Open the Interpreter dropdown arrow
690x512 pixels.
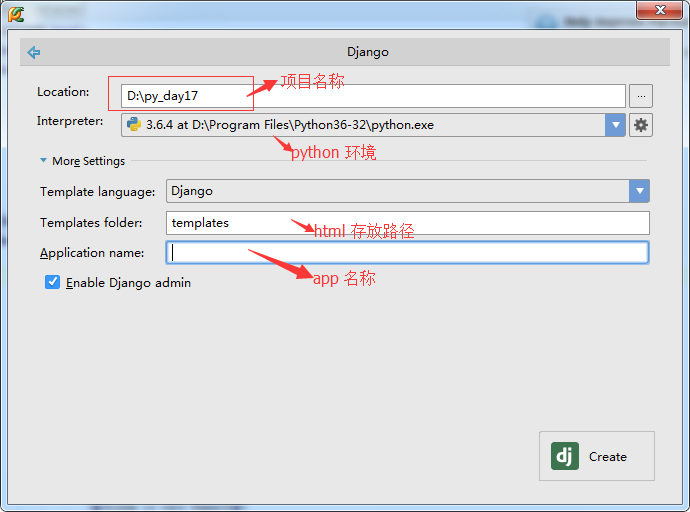(615, 125)
